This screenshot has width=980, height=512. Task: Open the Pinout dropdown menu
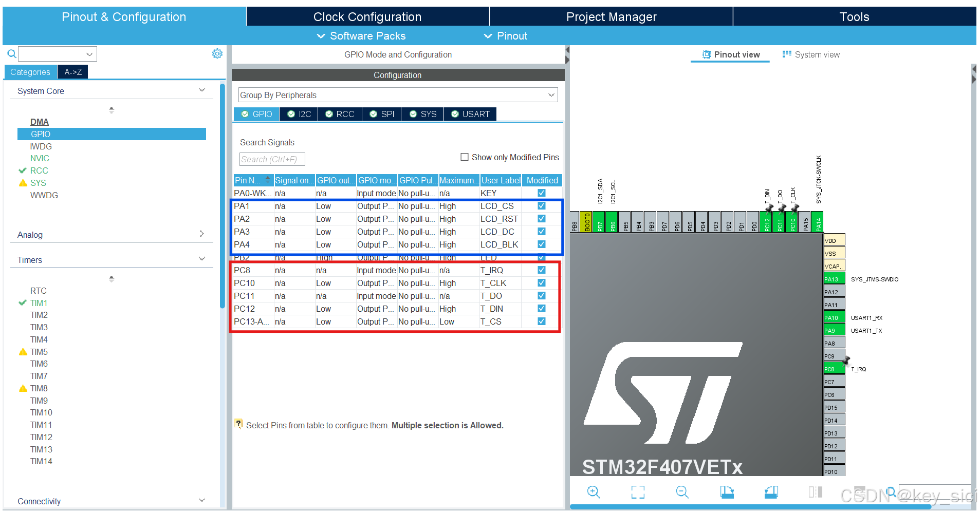tap(506, 36)
